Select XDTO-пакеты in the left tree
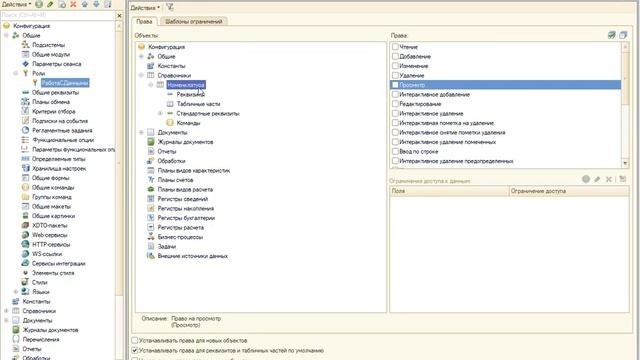Viewport: 640px width, 360px height. coord(50,226)
